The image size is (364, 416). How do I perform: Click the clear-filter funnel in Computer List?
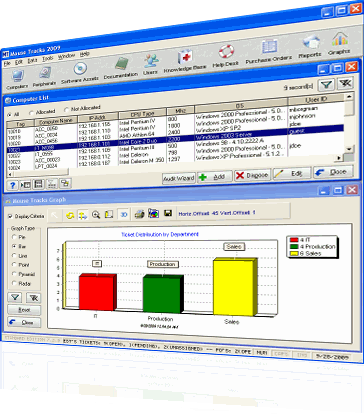pos(345,83)
